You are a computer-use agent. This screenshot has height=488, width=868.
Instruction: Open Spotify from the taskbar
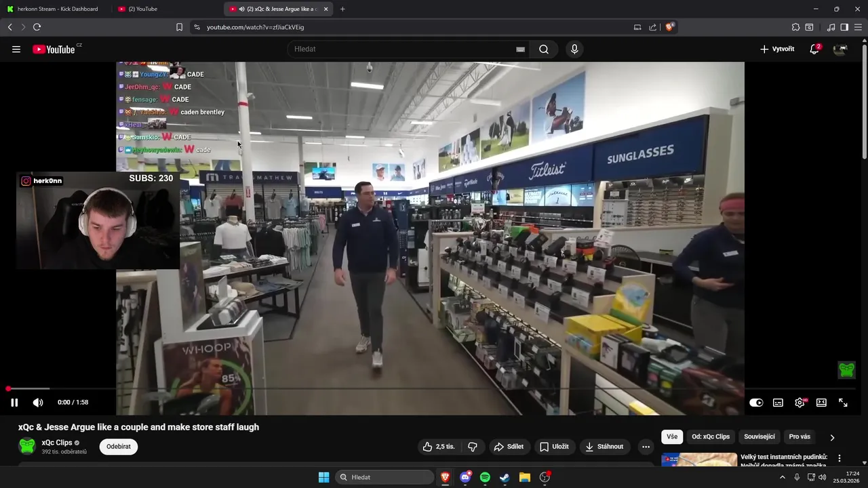(x=485, y=477)
